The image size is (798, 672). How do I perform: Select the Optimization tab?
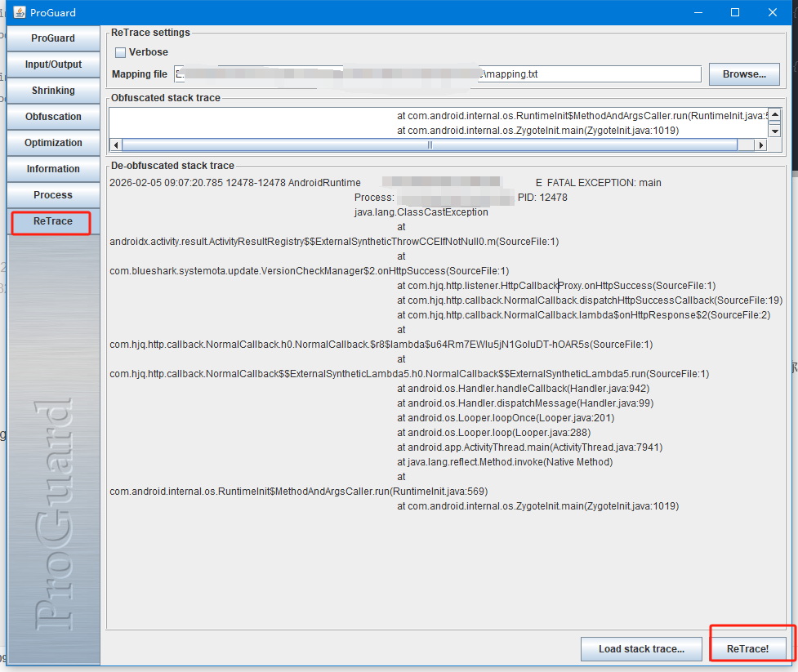click(x=53, y=142)
